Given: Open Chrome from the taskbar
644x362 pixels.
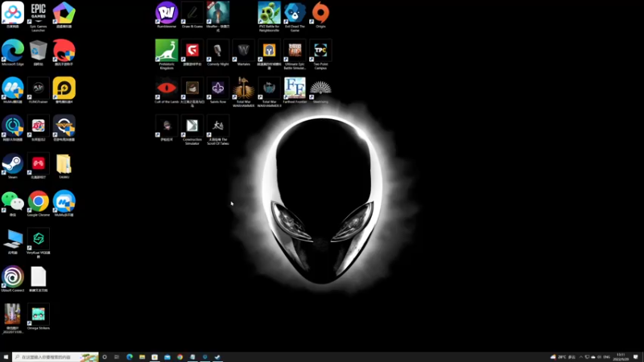Looking at the screenshot, I should [x=180, y=357].
